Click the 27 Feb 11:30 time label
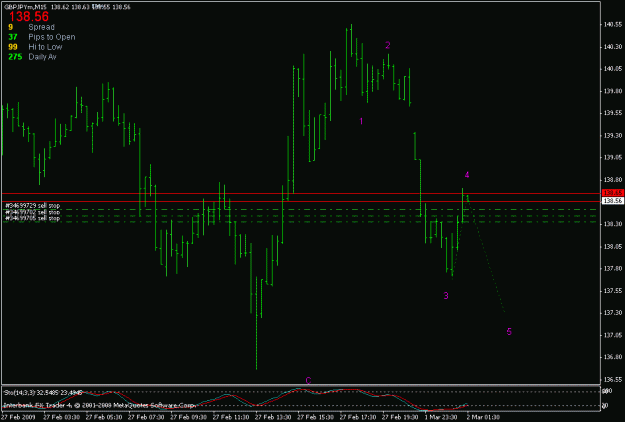Screen dimensions: 625x422 [231, 417]
